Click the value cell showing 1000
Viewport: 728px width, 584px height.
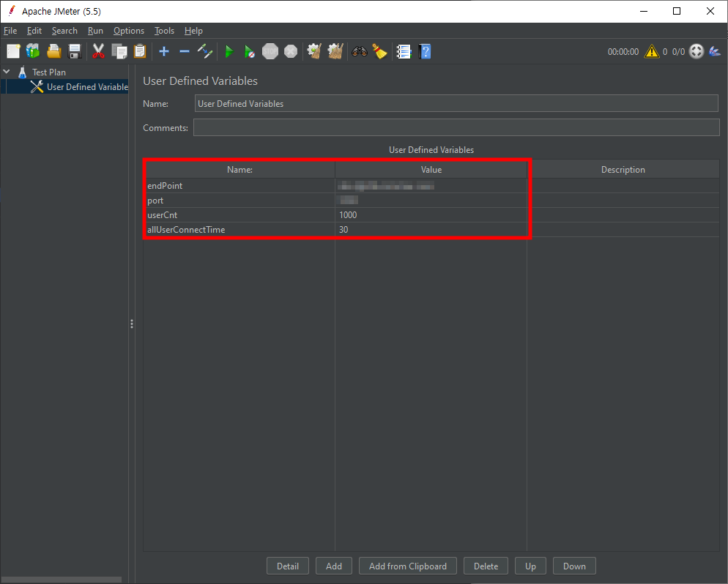[431, 214]
